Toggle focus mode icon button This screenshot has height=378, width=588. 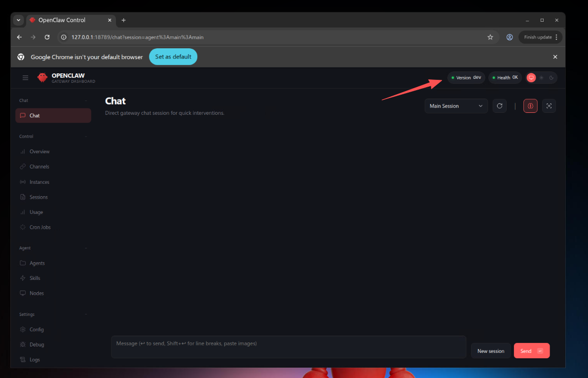[x=549, y=106]
